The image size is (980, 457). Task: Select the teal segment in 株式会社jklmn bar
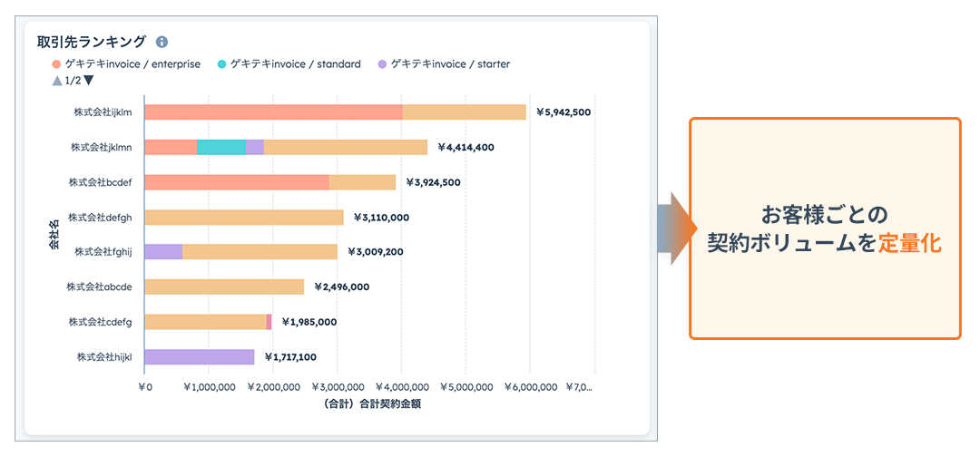click(x=221, y=147)
